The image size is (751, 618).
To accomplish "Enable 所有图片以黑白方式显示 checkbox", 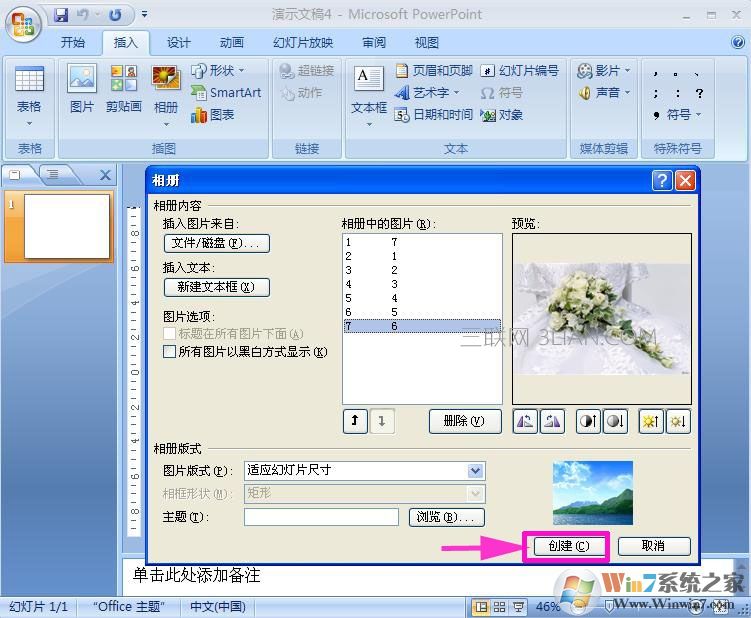I will click(x=169, y=352).
